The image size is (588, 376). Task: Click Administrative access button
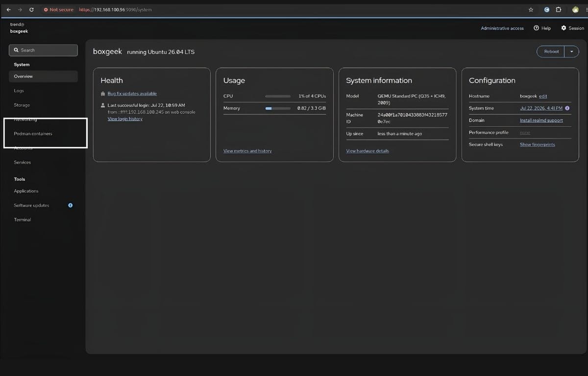pos(502,28)
